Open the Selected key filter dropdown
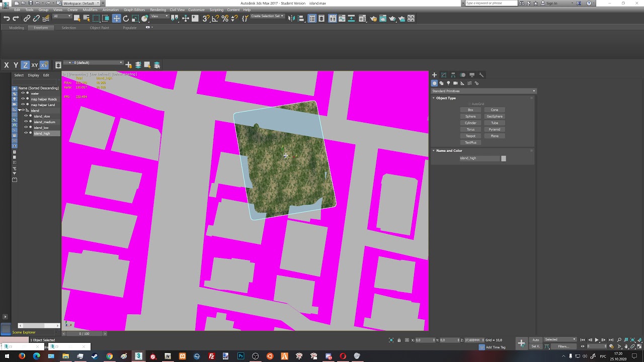Viewport: 644px width, 362px height. [x=560, y=339]
